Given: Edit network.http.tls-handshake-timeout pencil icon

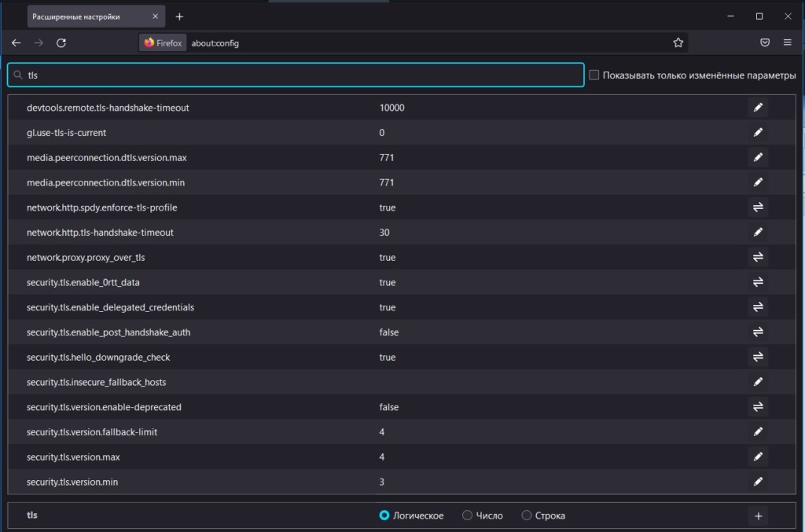Looking at the screenshot, I should (x=758, y=233).
